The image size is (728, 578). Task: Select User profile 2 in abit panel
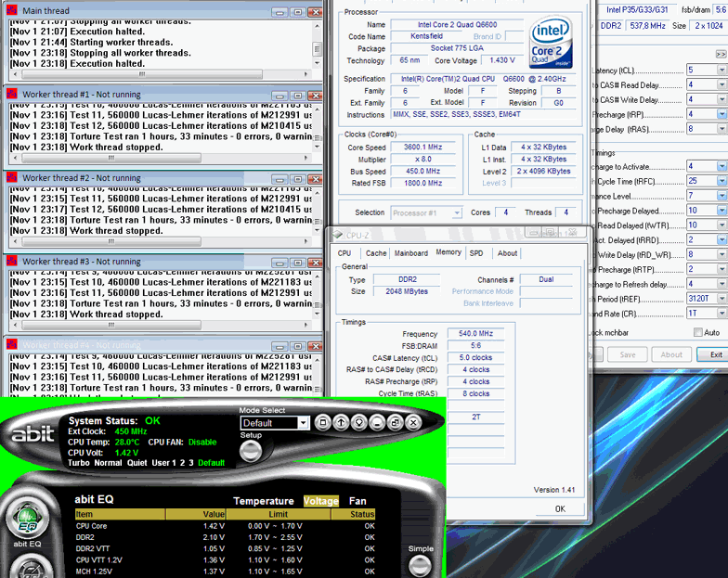point(182,462)
